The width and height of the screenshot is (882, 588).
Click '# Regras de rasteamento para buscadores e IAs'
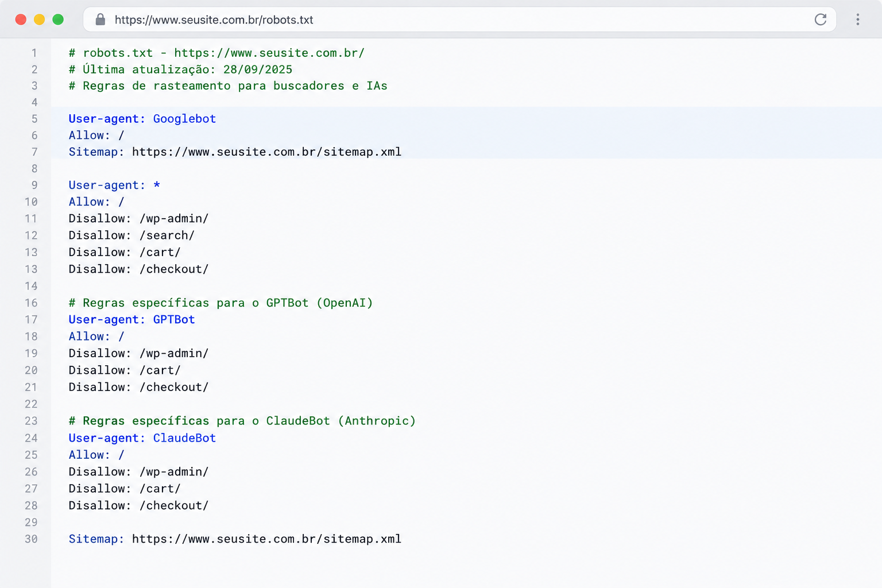click(228, 86)
